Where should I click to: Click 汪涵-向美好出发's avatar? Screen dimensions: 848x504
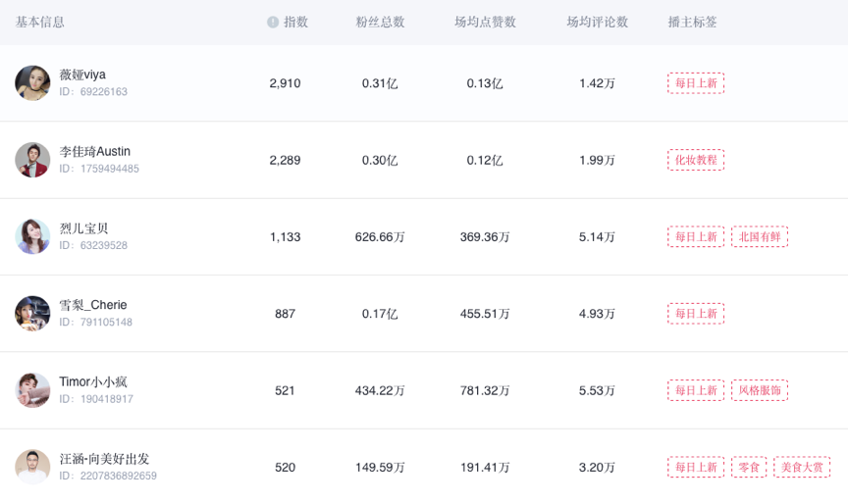pyautogui.click(x=32, y=467)
